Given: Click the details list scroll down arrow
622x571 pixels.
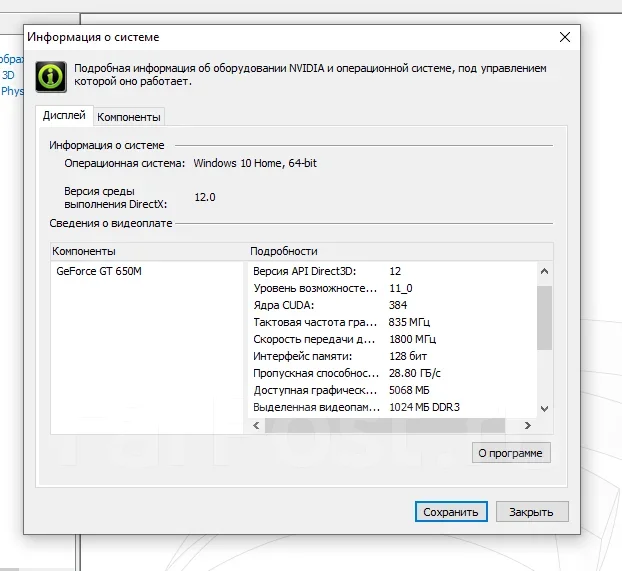Looking at the screenshot, I should click(x=544, y=408).
